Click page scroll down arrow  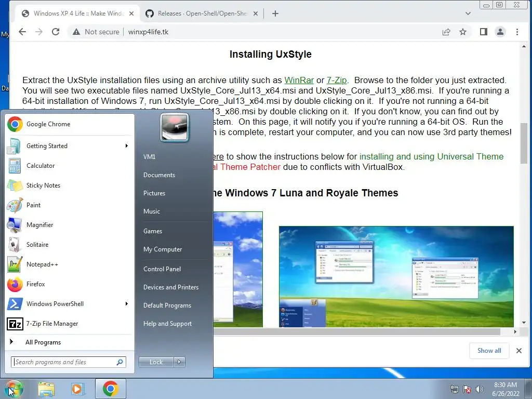[524, 323]
